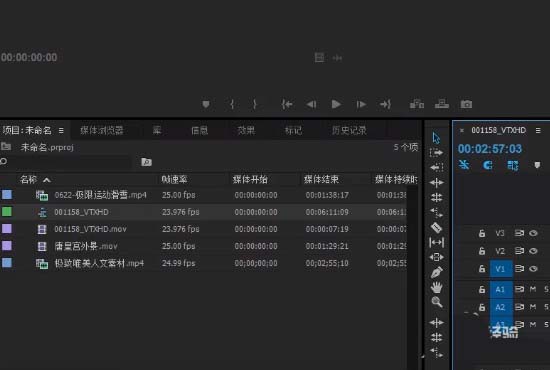The image size is (550, 370).
Task: Click the Add Marker button in source monitor
Action: (x=206, y=104)
